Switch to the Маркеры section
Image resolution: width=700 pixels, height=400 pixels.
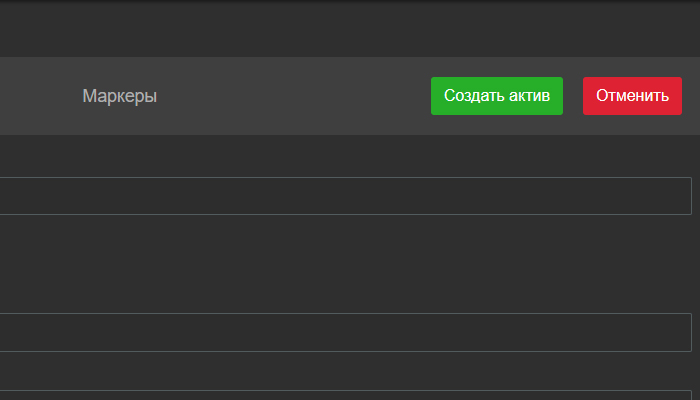(x=120, y=96)
